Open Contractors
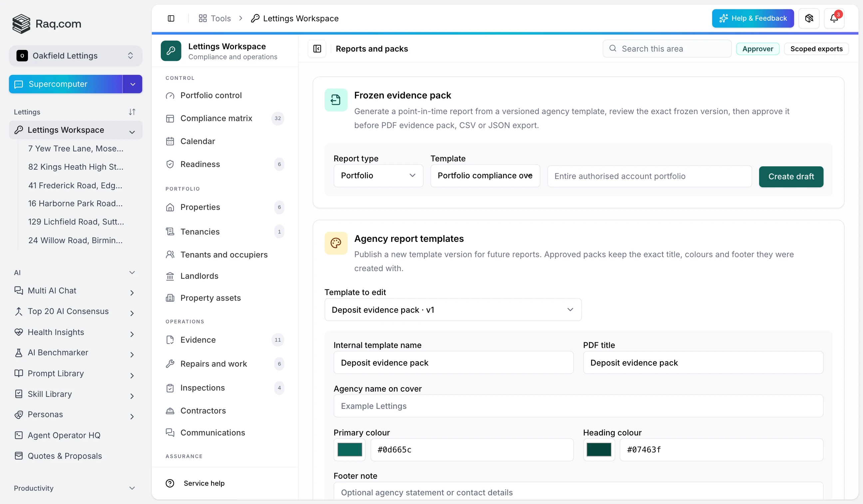 point(225,411)
